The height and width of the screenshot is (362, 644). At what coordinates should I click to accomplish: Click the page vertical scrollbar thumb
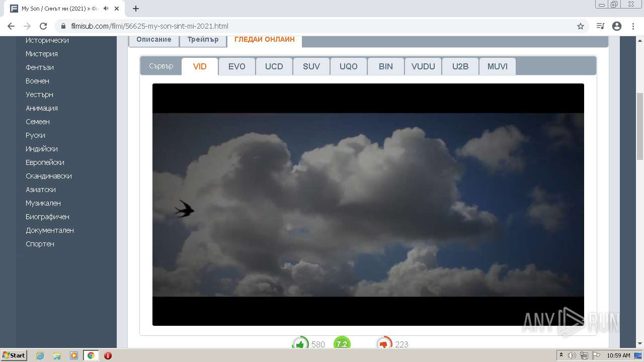click(640, 127)
